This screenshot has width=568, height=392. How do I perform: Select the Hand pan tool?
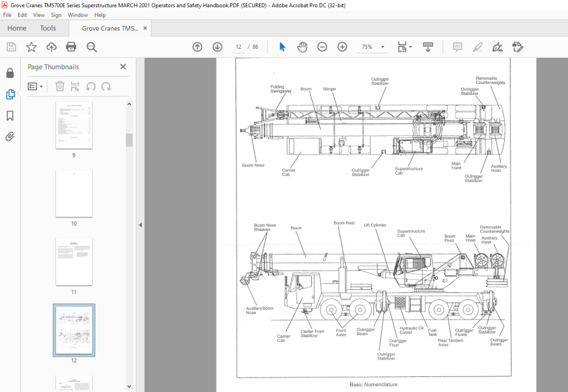click(302, 47)
